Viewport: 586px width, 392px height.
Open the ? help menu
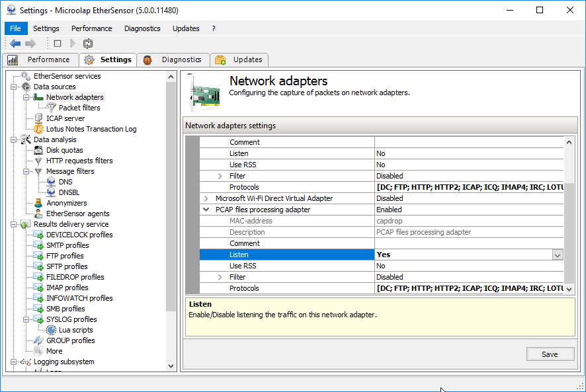(214, 28)
